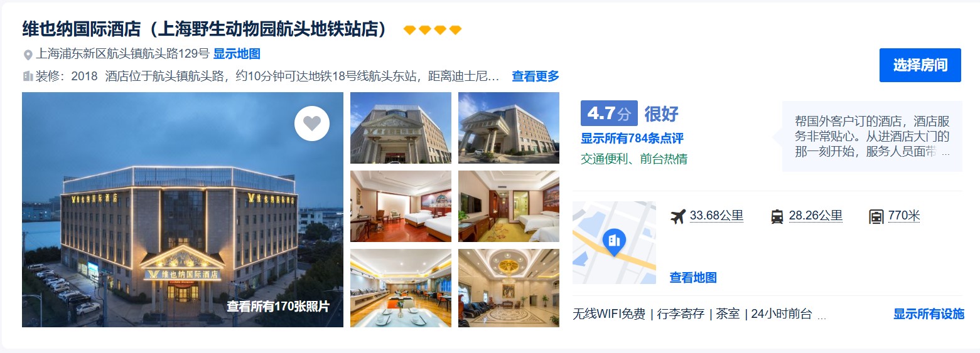980x353 pixels.
Task: Click the train station distance icon
Action: pyautogui.click(x=777, y=217)
